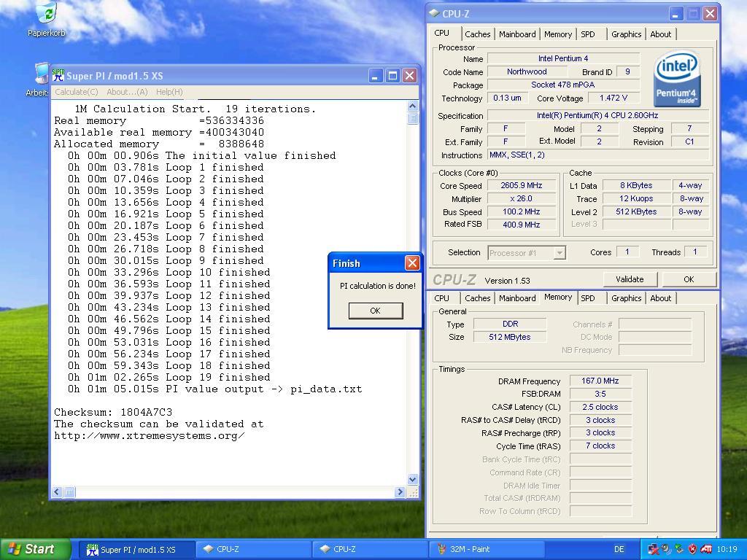
Task: Click the Super PI title bar icon
Action: tap(58, 75)
